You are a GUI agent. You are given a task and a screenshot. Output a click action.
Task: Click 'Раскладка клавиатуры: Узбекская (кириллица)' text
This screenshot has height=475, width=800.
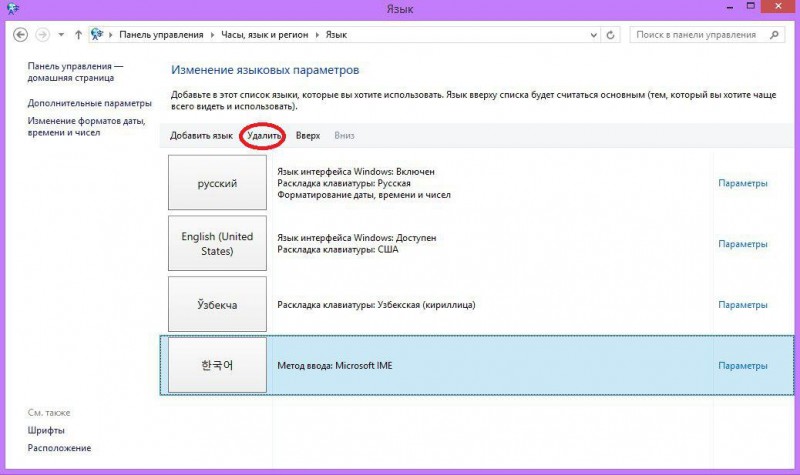376,305
